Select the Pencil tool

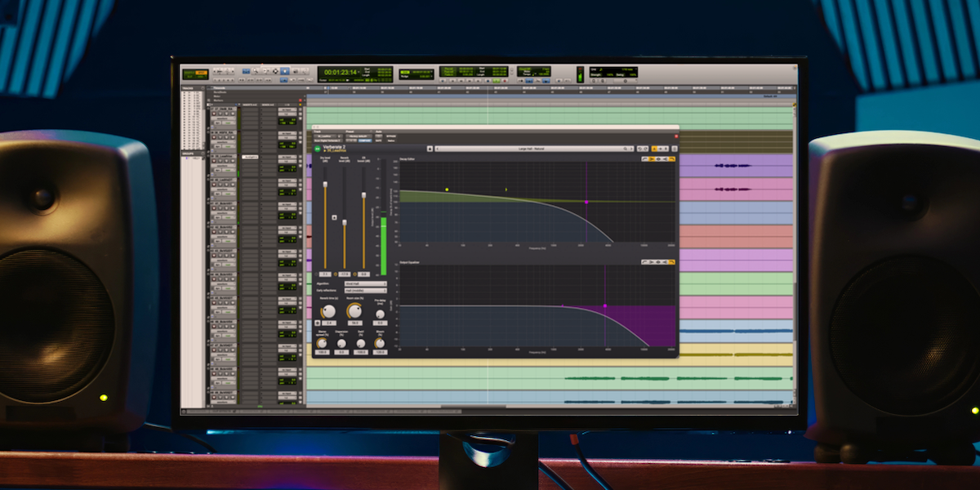(x=305, y=73)
